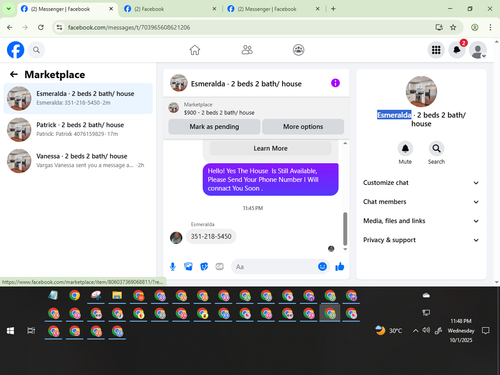Screen dimensions: 500x375
Task: Open the emoji picker in the message box
Action: [x=322, y=267]
